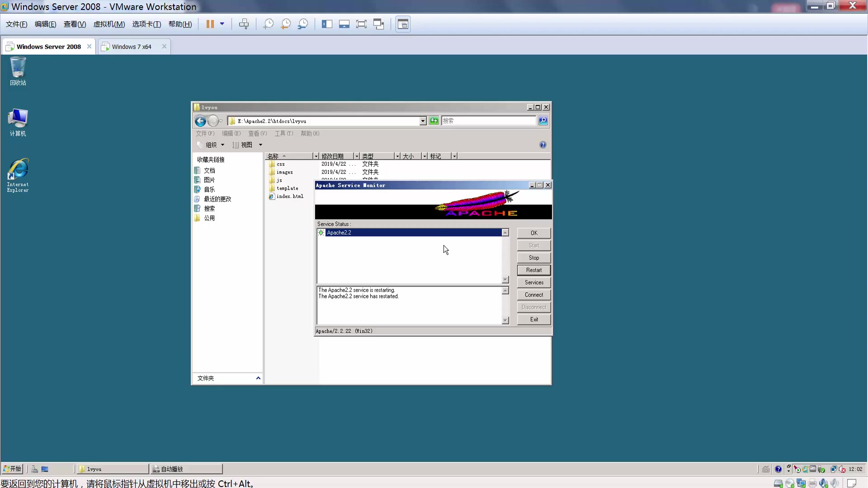Screen dimensions: 868x488
Task: Click the 自动播放 taskbar button
Action: tap(186, 469)
